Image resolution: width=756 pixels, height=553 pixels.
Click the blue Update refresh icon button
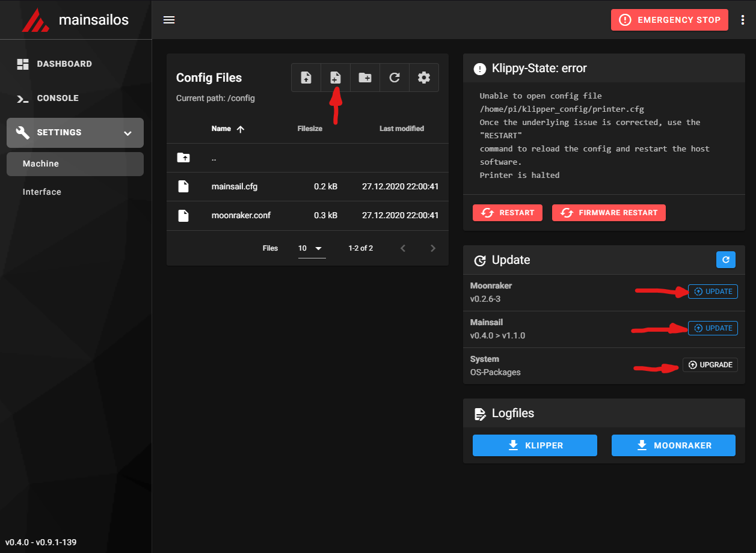click(x=725, y=260)
